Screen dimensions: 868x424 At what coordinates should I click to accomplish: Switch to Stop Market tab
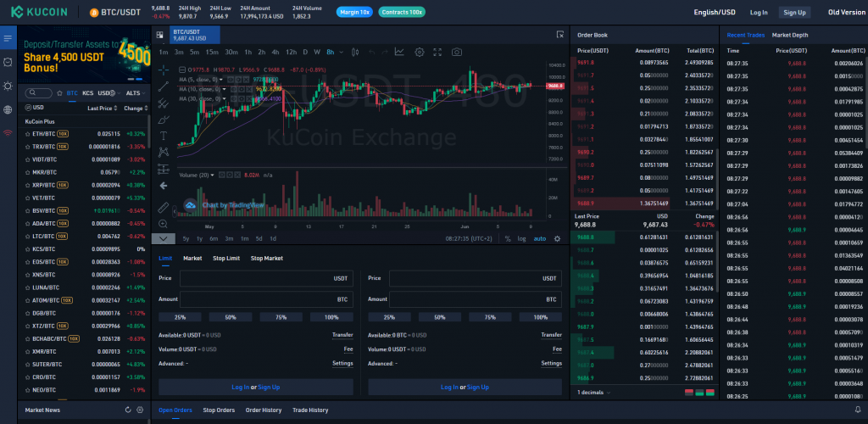tap(266, 259)
